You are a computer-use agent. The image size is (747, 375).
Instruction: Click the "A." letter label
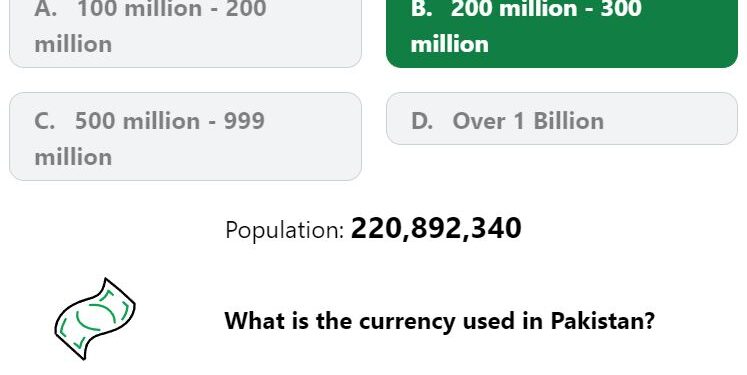point(46,9)
